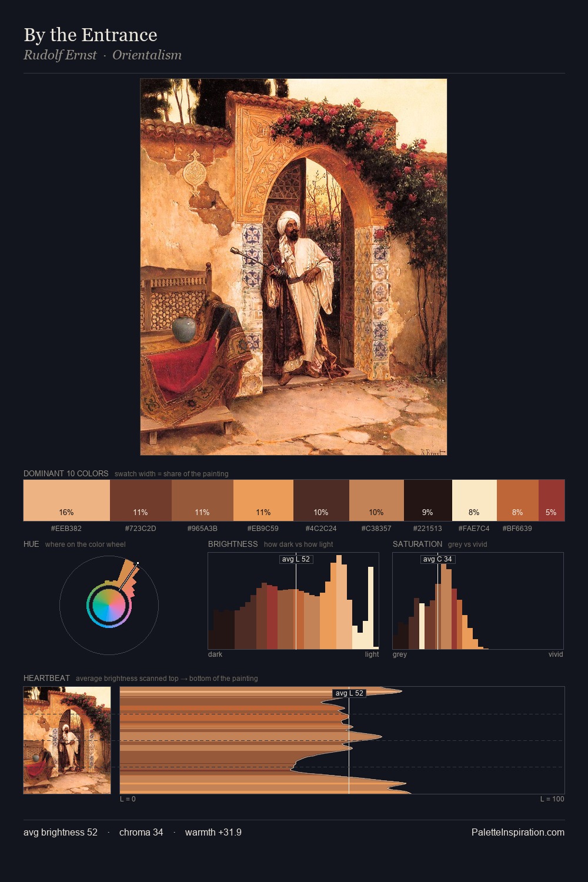Image resolution: width=588 pixels, height=882 pixels.
Task: Click the 'grey' label under saturation histogram
Action: click(x=400, y=654)
